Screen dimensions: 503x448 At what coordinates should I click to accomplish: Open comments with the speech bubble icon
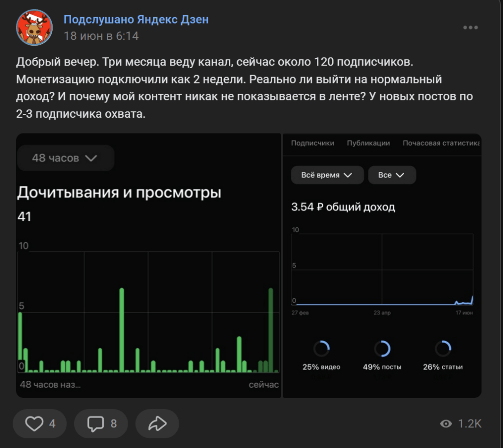coord(96,423)
